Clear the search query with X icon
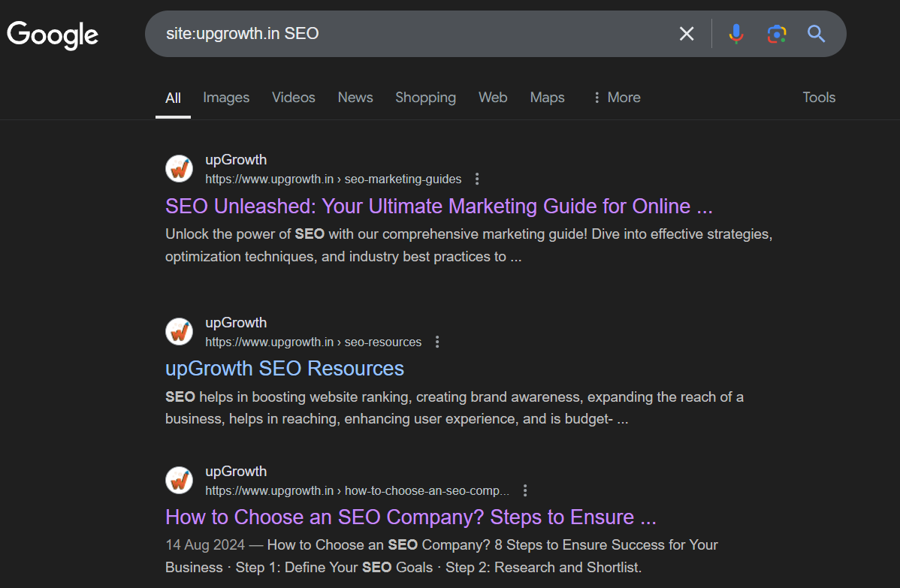Image resolution: width=900 pixels, height=588 pixels. click(687, 34)
